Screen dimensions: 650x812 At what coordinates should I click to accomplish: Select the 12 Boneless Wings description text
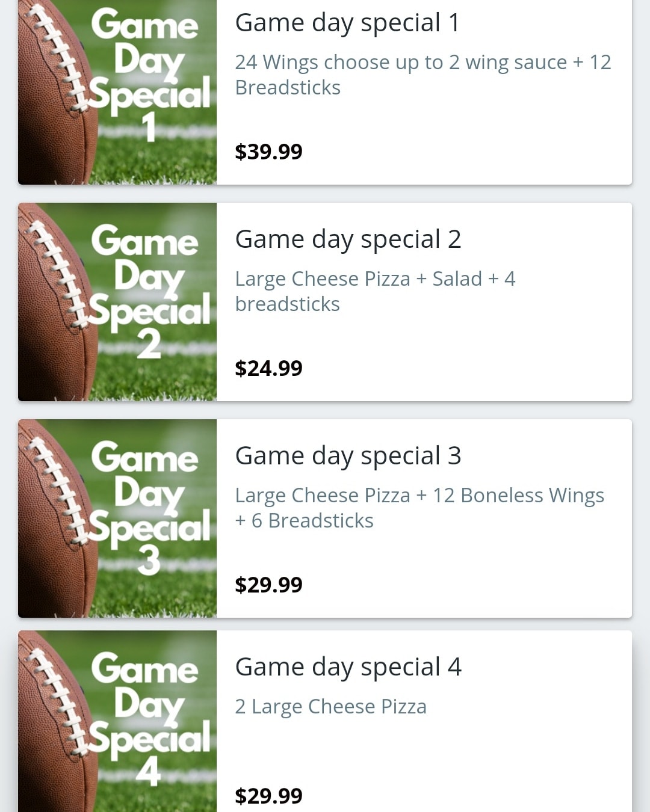[419, 508]
